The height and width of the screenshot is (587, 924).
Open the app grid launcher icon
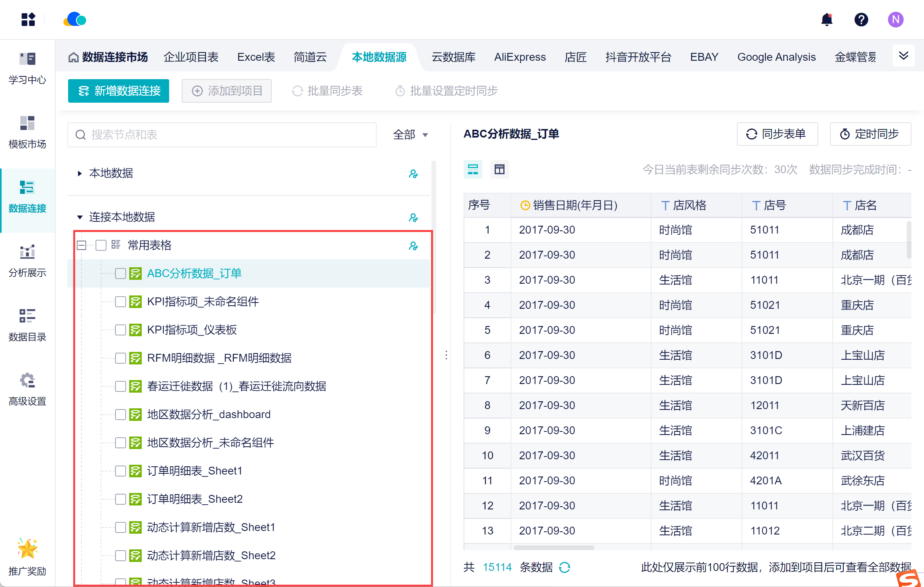click(x=28, y=20)
